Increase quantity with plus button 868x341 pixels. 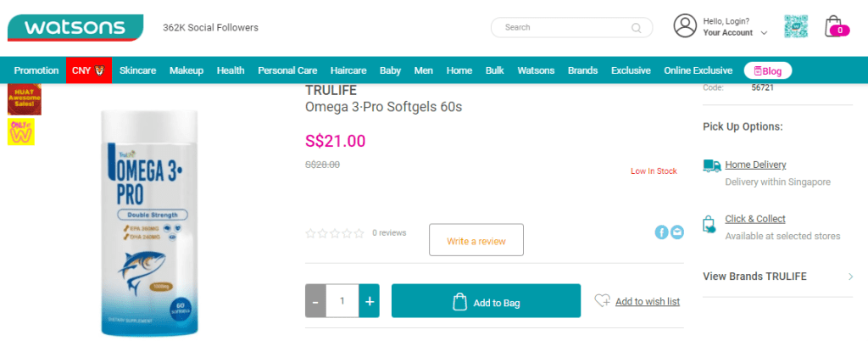pyautogui.click(x=370, y=301)
